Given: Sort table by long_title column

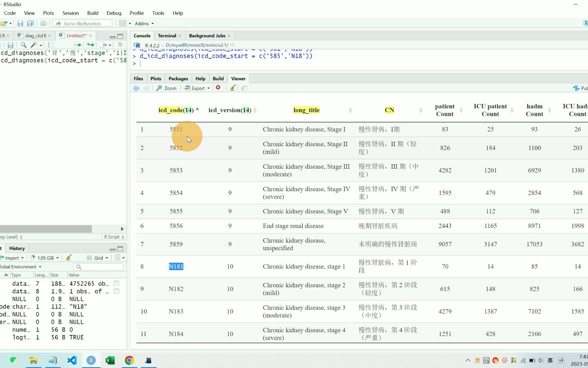Looking at the screenshot, I should (306, 110).
